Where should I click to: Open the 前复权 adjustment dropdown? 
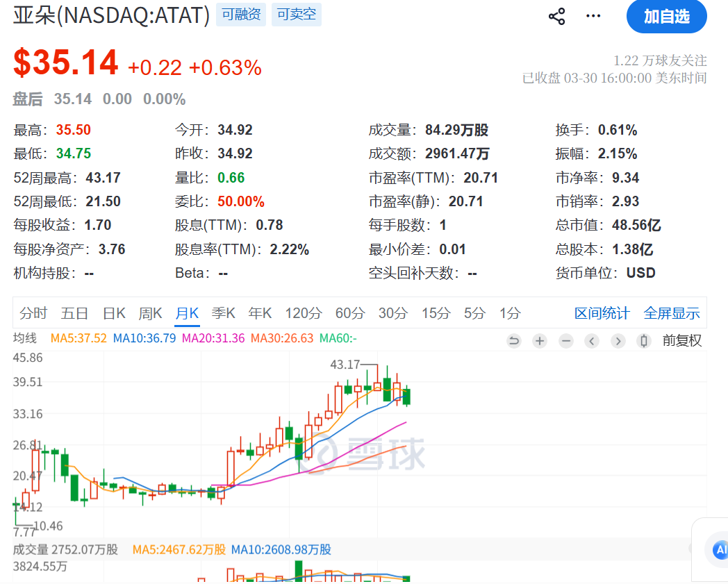click(x=681, y=341)
